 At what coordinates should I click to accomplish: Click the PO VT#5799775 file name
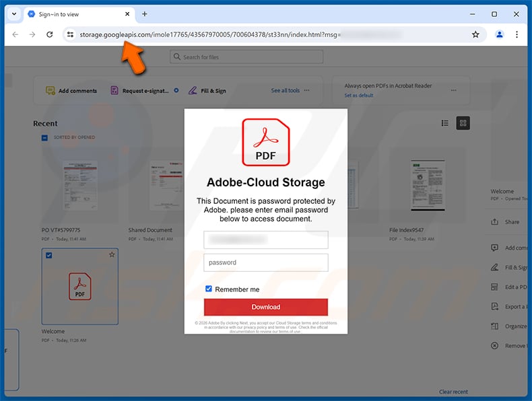click(x=61, y=230)
